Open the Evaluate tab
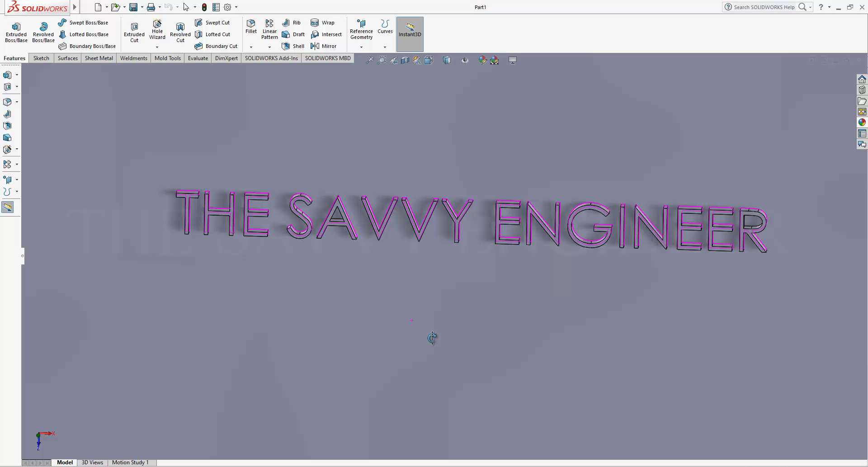This screenshot has width=868, height=467. [x=198, y=58]
